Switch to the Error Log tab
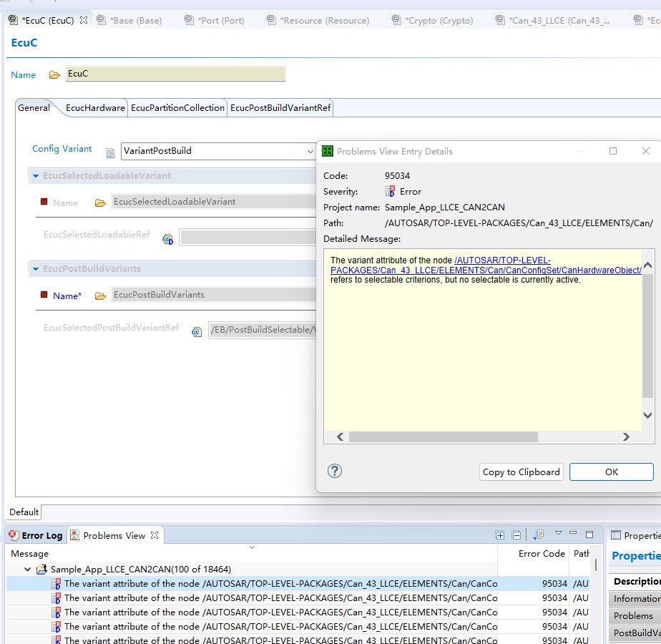 click(36, 535)
